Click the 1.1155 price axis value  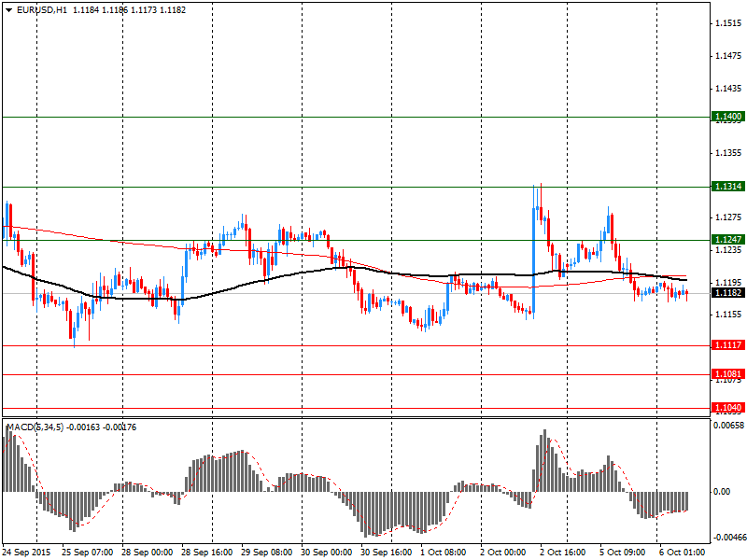[x=729, y=315]
